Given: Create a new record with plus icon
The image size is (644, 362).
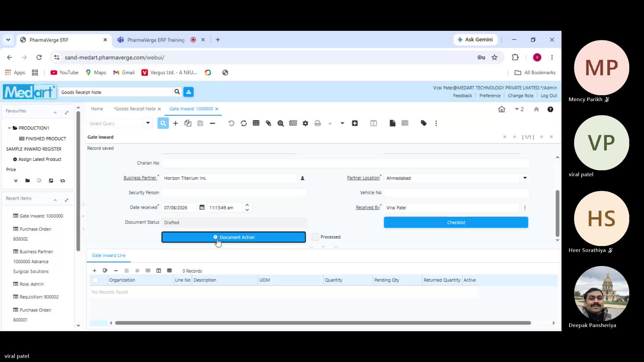Looking at the screenshot, I should (175, 123).
